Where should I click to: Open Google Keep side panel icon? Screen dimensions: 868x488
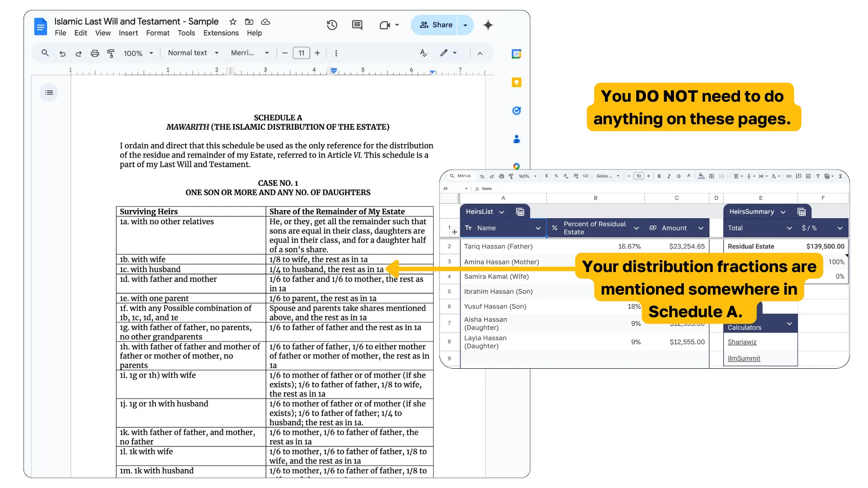(x=516, y=82)
